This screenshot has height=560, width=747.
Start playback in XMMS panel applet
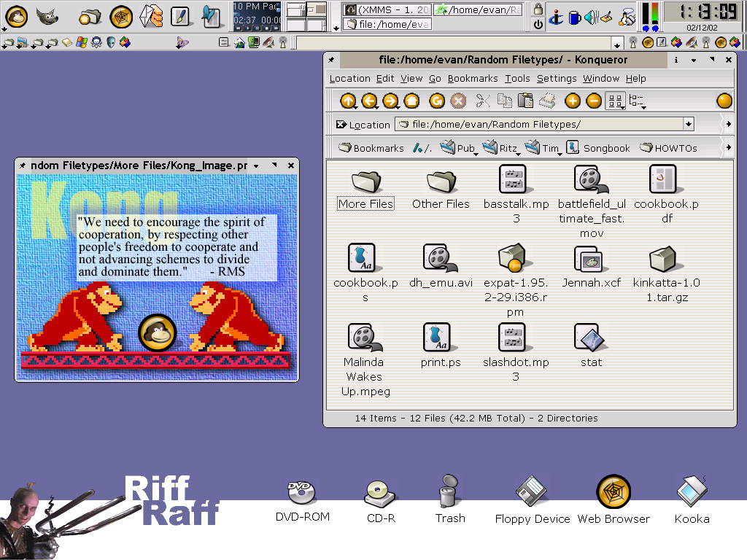coord(248,28)
